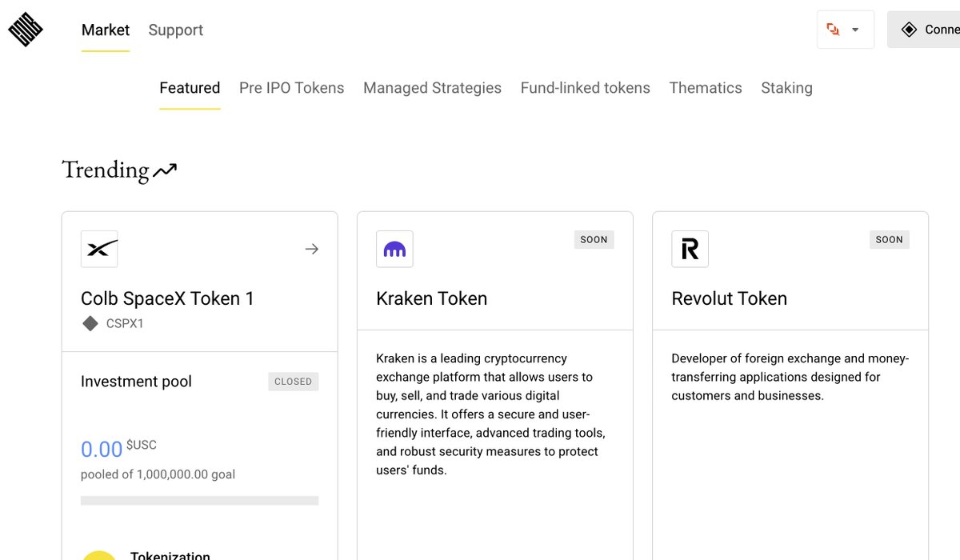The image size is (960, 560).
Task: Click the yellow Tokenization circle icon
Action: 100,554
